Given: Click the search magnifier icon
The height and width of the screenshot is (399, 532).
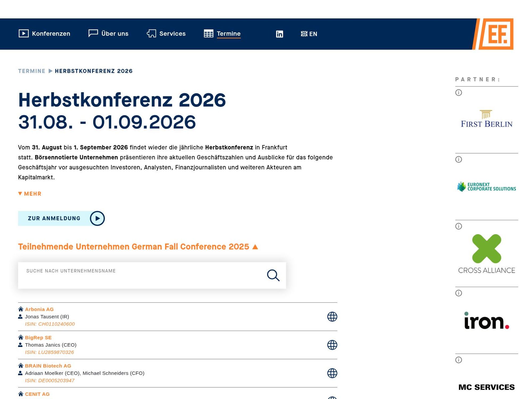Looking at the screenshot, I should click(x=273, y=275).
